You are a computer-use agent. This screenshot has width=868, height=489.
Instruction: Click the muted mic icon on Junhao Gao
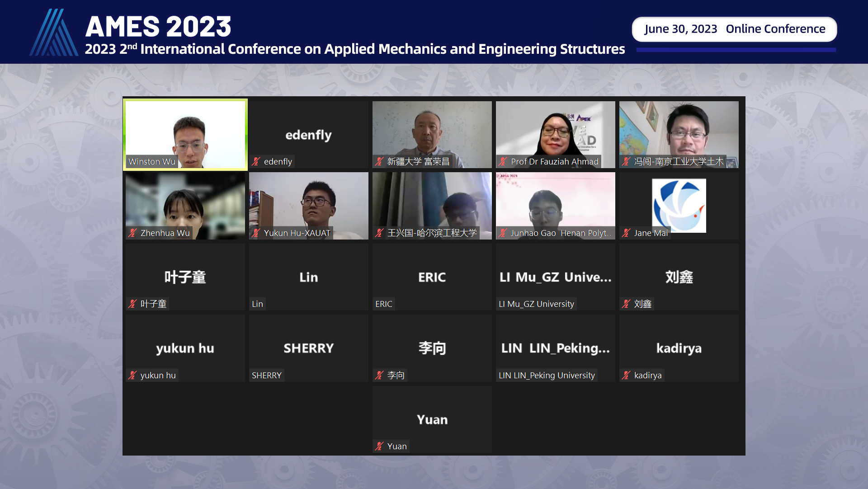click(503, 233)
